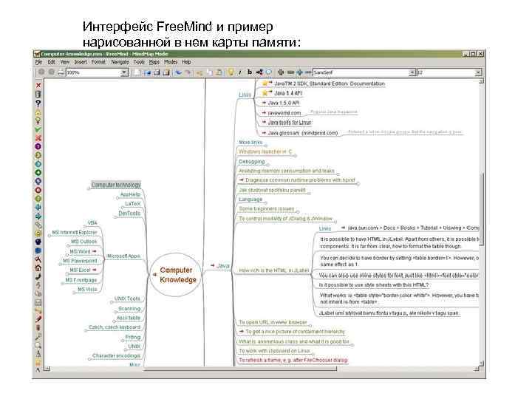532x399 pixels.
Task: Select the Windows launcher in C node
Action: (265, 152)
